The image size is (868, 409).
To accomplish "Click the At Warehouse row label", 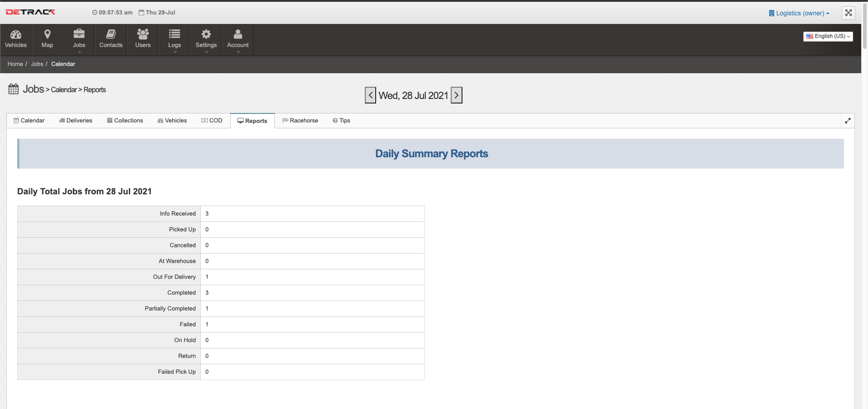I will tap(177, 261).
